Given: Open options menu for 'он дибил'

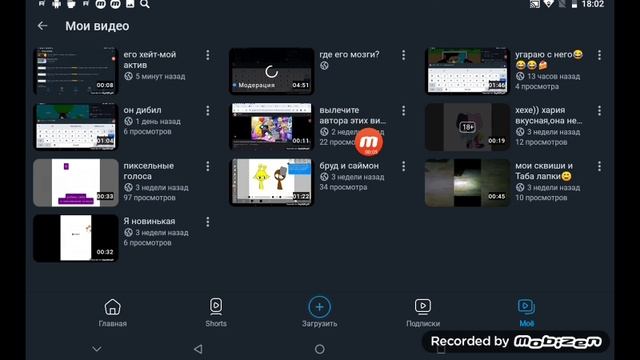Looking at the screenshot, I should coord(208,111).
